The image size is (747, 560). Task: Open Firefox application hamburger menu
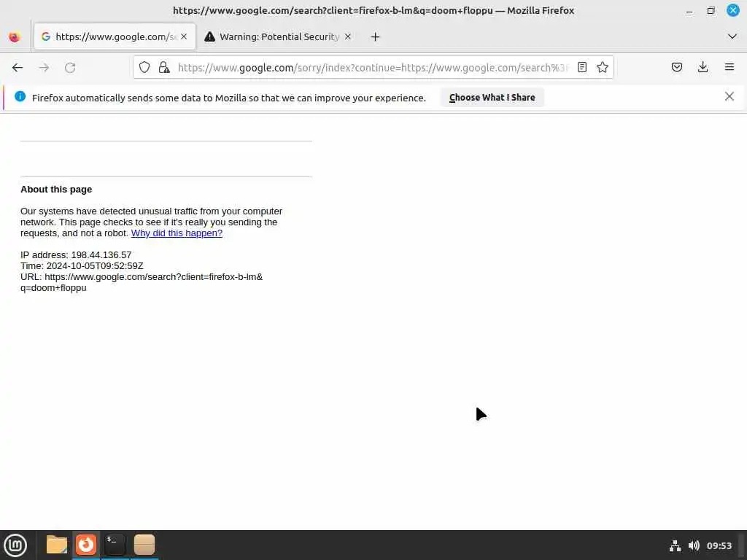[729, 68]
